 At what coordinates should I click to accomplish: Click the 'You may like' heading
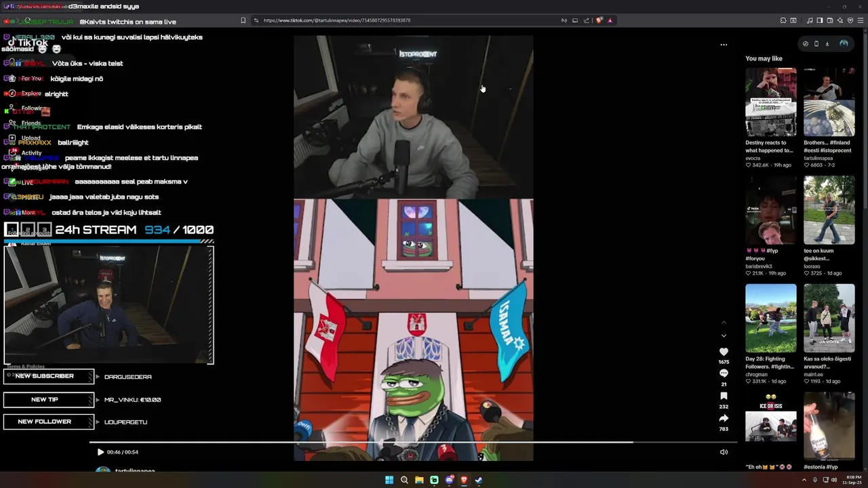764,59
